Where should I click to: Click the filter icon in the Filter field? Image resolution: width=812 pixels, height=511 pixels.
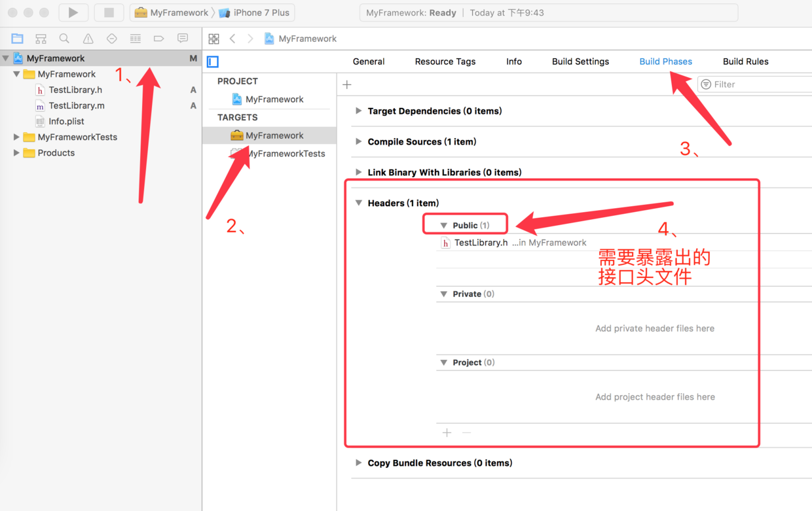click(x=706, y=84)
